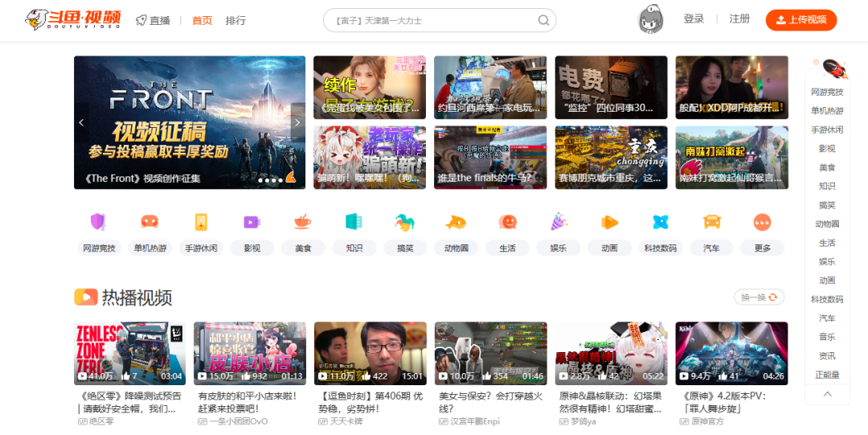
Task: Click the 换一换 refresh button
Action: point(759,297)
